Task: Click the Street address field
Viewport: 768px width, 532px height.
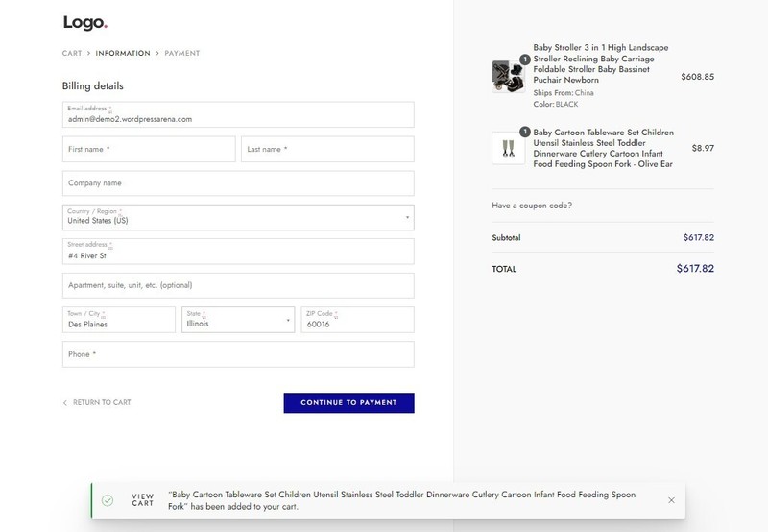Action: click(x=238, y=252)
